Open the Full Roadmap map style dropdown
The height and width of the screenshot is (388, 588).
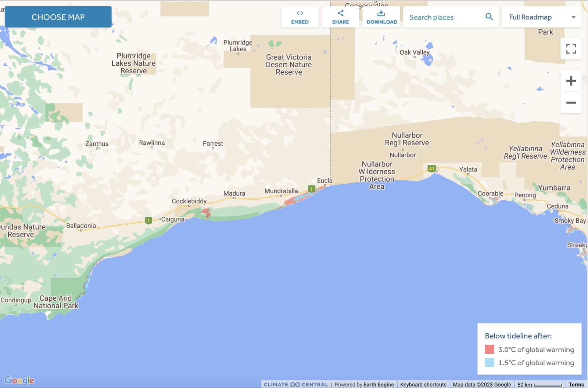coord(542,17)
